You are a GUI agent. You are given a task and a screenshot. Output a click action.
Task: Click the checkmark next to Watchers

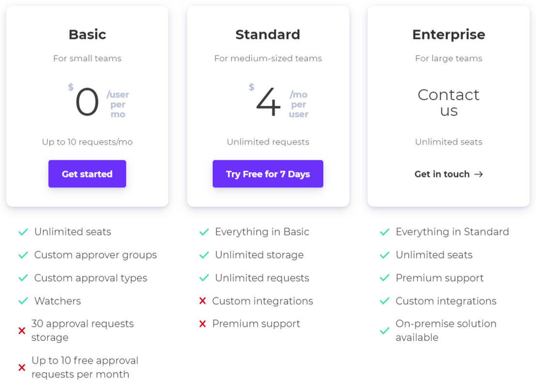click(x=23, y=301)
